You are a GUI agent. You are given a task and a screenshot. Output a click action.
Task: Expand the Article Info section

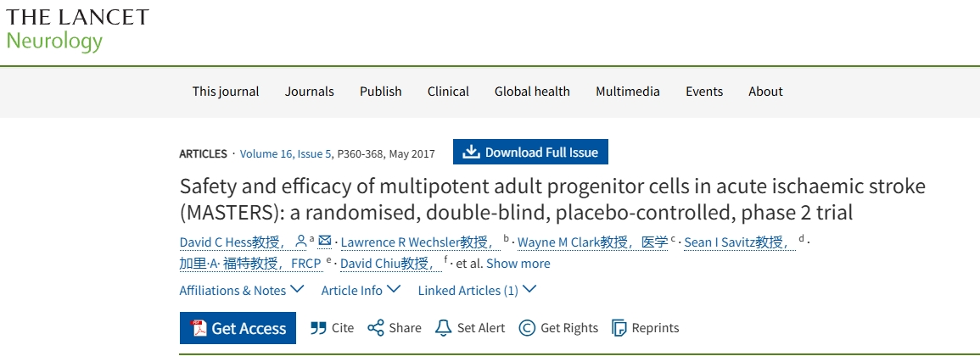pyautogui.click(x=361, y=290)
